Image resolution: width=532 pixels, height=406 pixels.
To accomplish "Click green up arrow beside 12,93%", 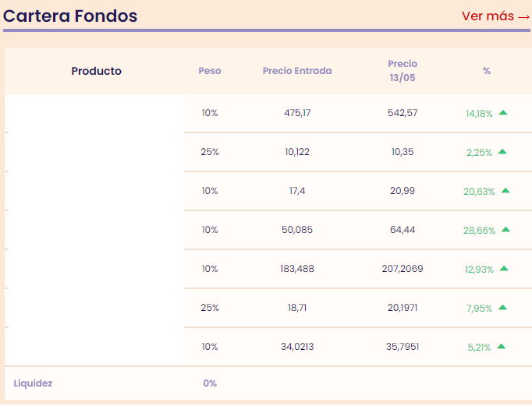I will point(504,269).
